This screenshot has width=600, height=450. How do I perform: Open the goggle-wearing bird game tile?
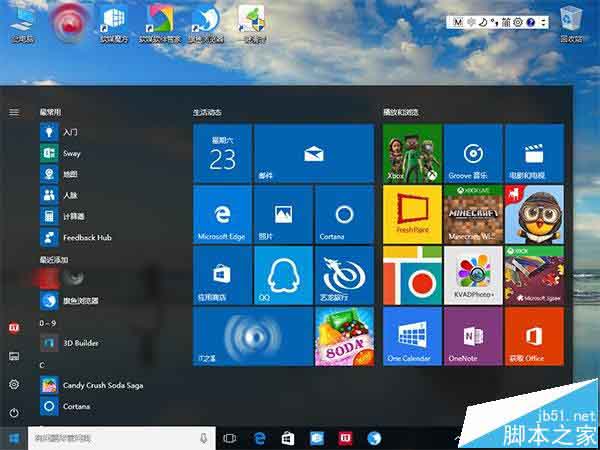pyautogui.click(x=534, y=214)
